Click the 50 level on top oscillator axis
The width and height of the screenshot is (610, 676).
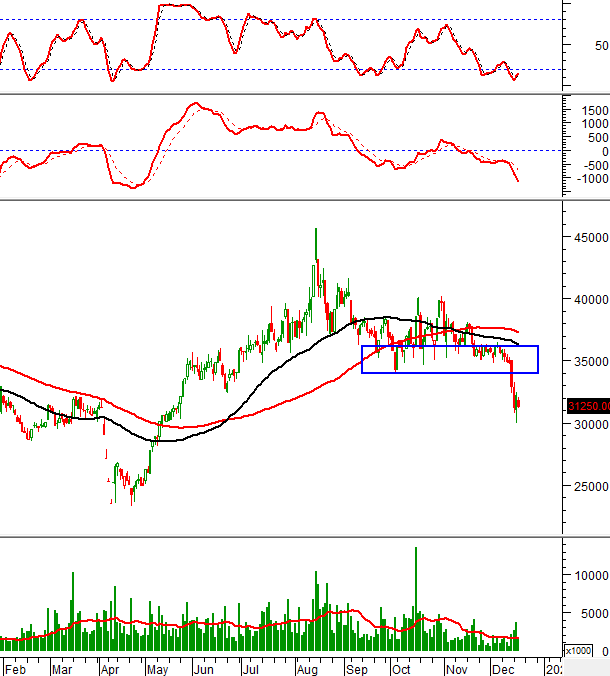[600, 45]
